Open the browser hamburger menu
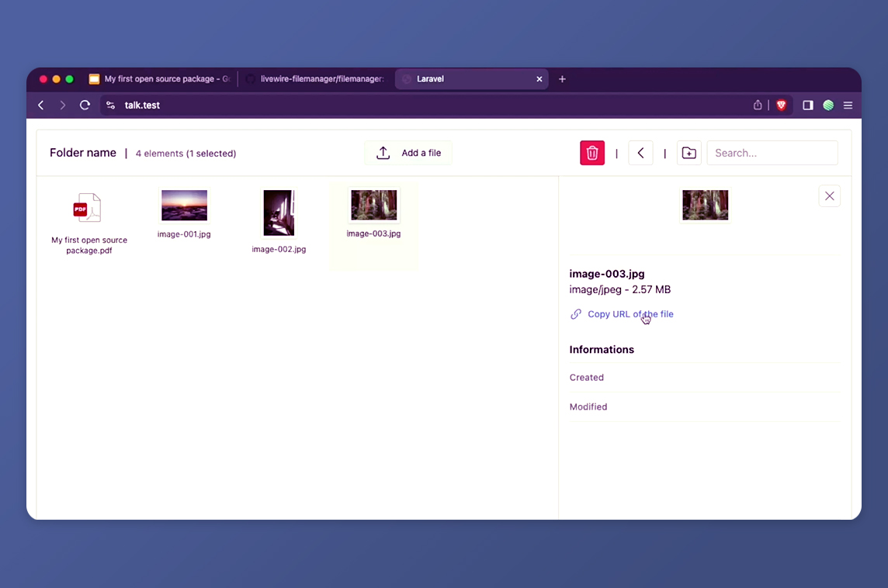This screenshot has height=588, width=888. (x=848, y=105)
